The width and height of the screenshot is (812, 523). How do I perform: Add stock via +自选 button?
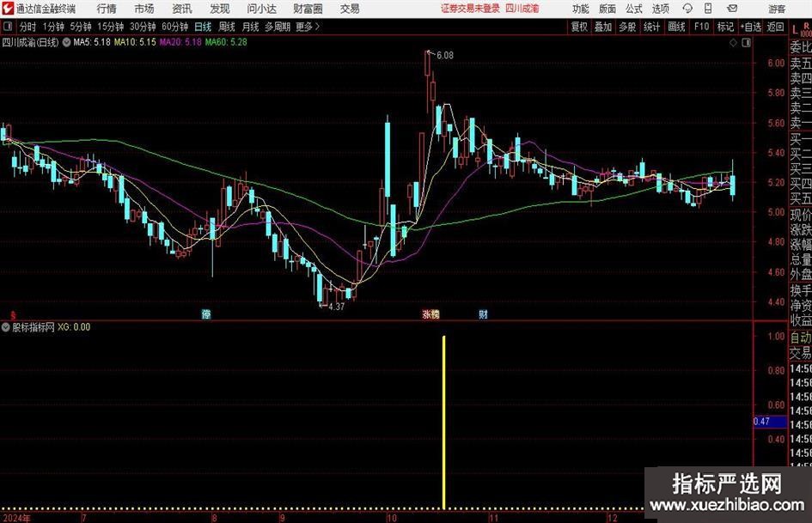[x=751, y=27]
